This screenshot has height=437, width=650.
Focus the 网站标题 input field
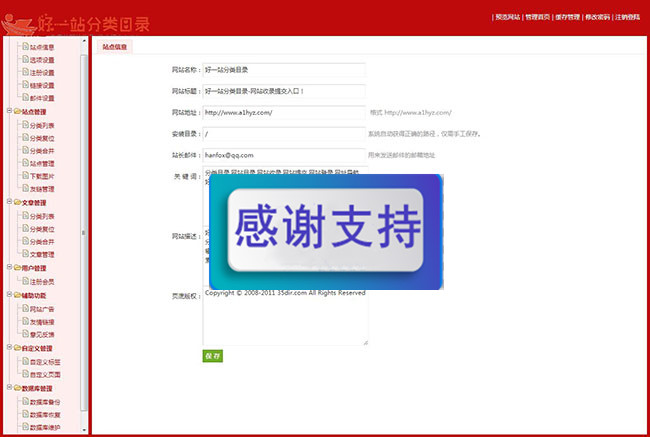point(284,91)
